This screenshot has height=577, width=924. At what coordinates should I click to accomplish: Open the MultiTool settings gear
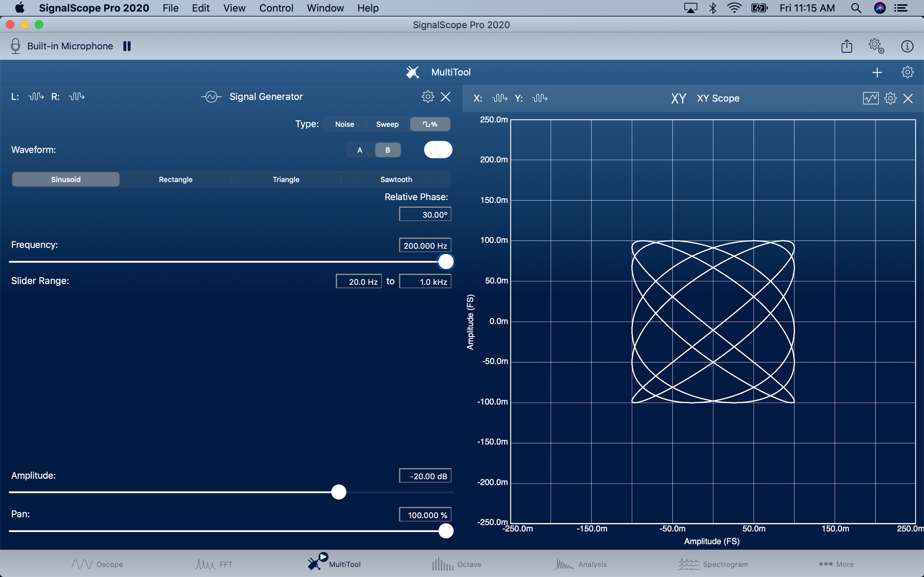click(x=907, y=72)
